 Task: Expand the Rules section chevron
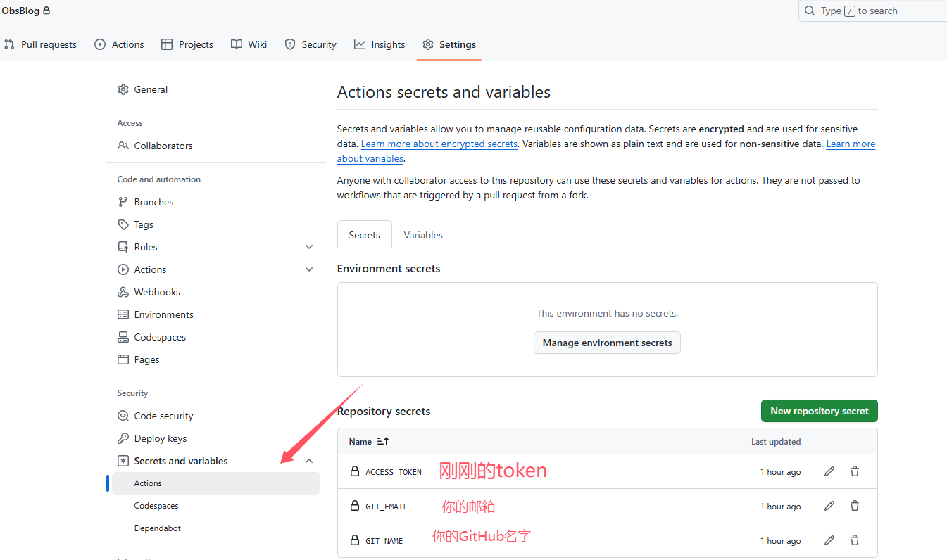pos(309,247)
